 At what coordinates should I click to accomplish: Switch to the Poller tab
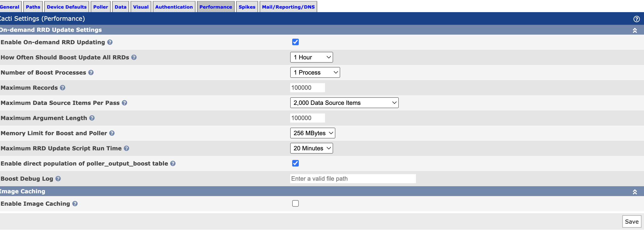click(101, 7)
